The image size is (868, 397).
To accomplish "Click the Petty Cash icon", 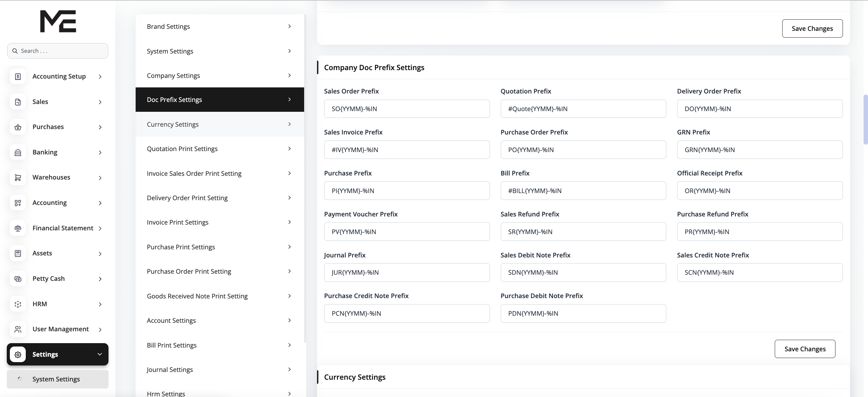I will pyautogui.click(x=18, y=279).
